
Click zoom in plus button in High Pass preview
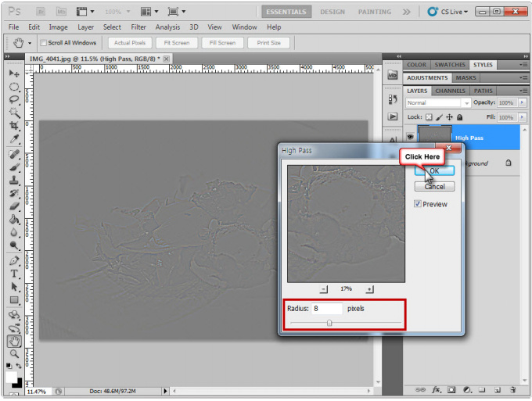[369, 289]
